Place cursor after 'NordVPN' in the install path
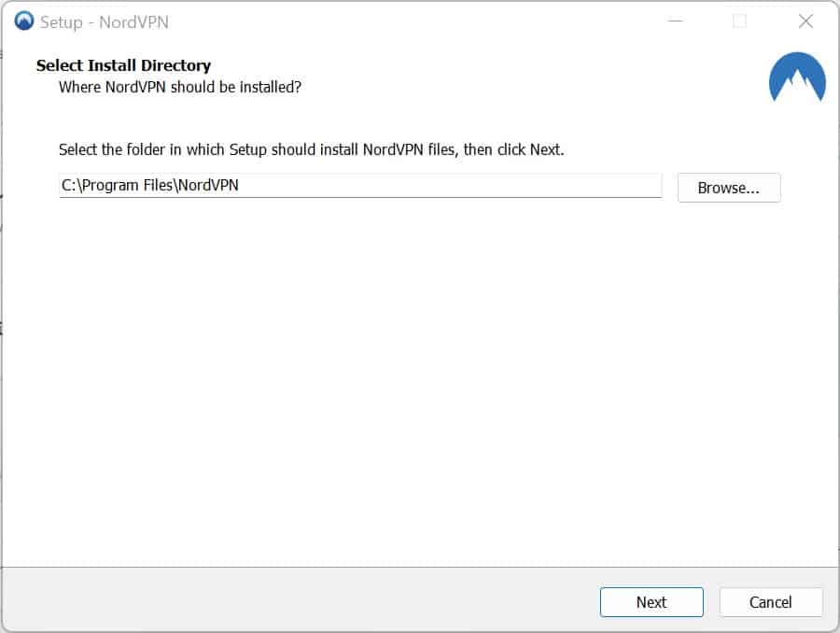This screenshot has height=633, width=840. point(240,186)
